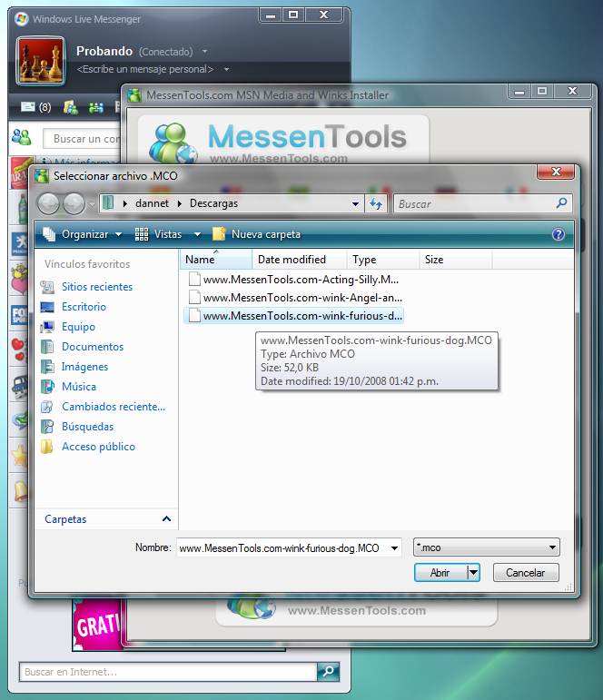Screen dimensions: 603x700
Task: Close the Seleccionar archivo .MCO dialog
Action: click(x=555, y=172)
